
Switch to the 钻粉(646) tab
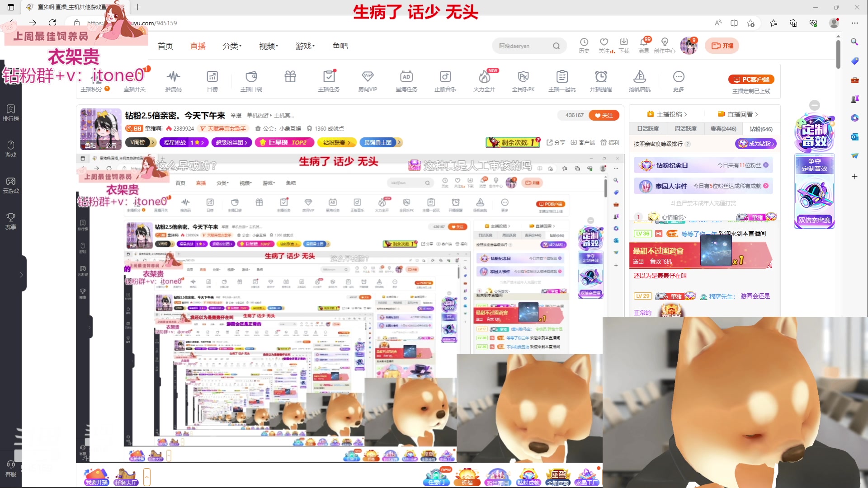[x=761, y=129]
